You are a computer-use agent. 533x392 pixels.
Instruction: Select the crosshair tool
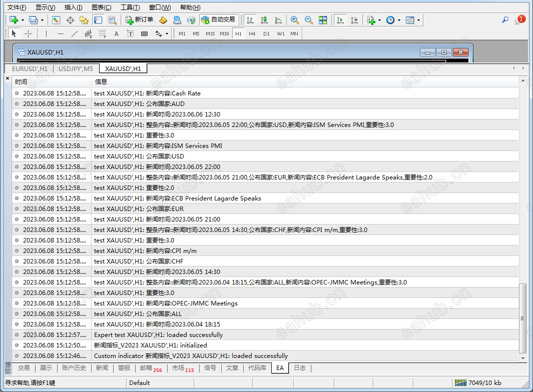28,33
